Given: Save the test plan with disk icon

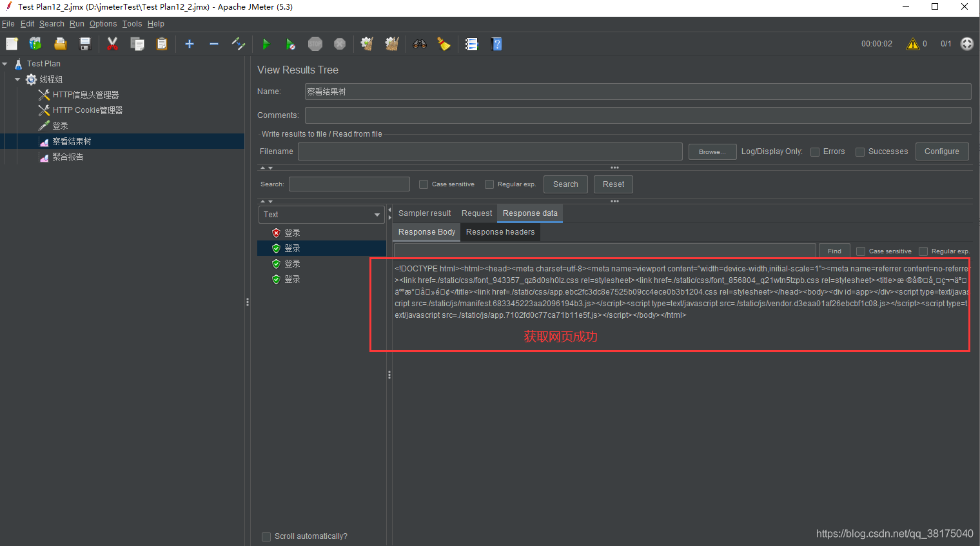Looking at the screenshot, I should point(84,44).
